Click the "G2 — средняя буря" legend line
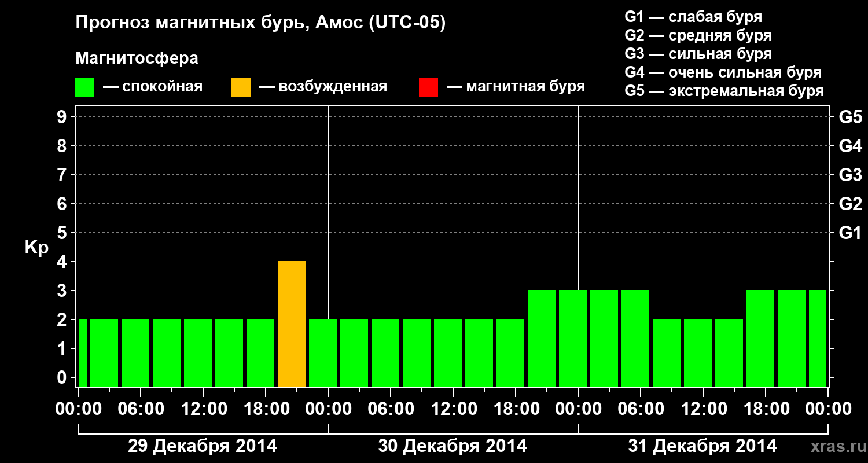The width and height of the screenshot is (868, 463). coord(698,35)
